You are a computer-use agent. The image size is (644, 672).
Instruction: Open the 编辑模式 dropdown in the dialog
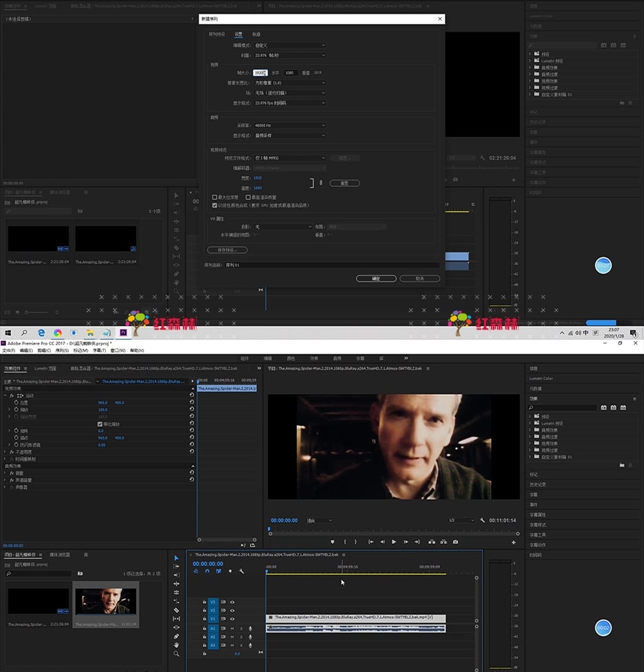tap(289, 45)
